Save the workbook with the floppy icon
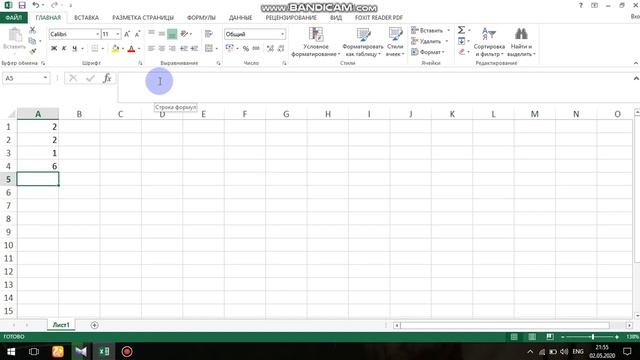 coord(22,5)
